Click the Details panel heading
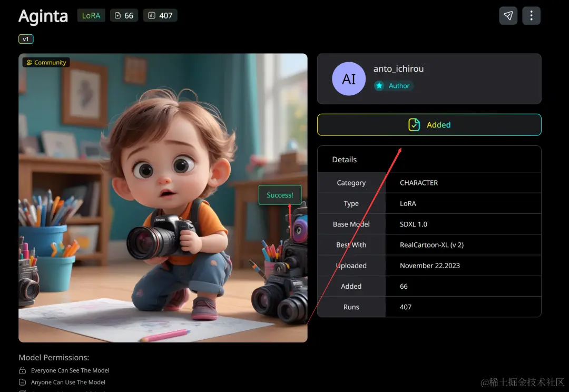569x392 pixels. pos(345,160)
